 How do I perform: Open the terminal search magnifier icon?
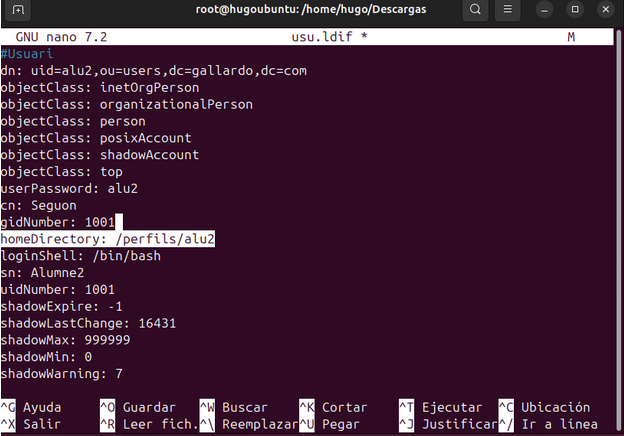pyautogui.click(x=477, y=11)
